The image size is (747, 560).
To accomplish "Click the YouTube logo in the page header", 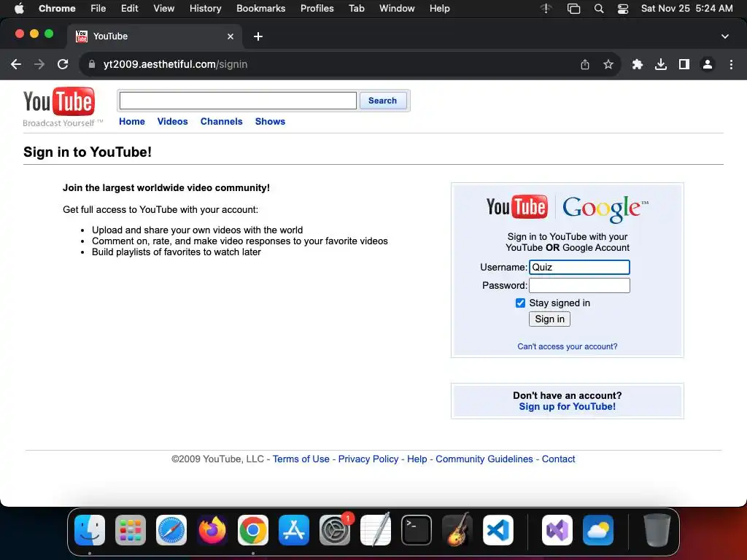I will click(59, 101).
